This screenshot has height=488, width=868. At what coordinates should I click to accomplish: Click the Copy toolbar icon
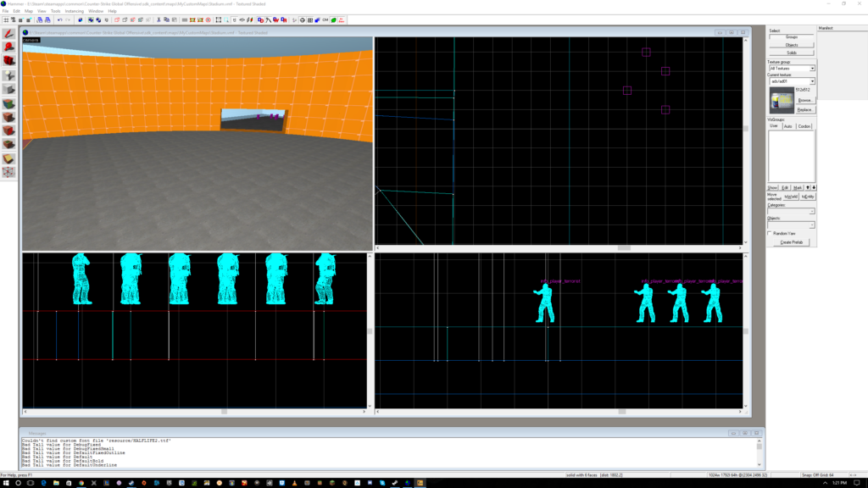[167, 20]
